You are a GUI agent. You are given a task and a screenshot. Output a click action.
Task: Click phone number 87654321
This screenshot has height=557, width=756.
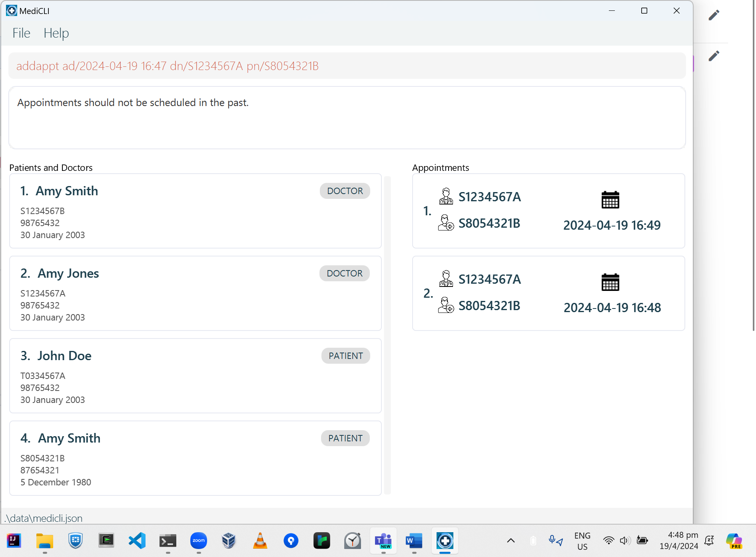click(x=40, y=470)
